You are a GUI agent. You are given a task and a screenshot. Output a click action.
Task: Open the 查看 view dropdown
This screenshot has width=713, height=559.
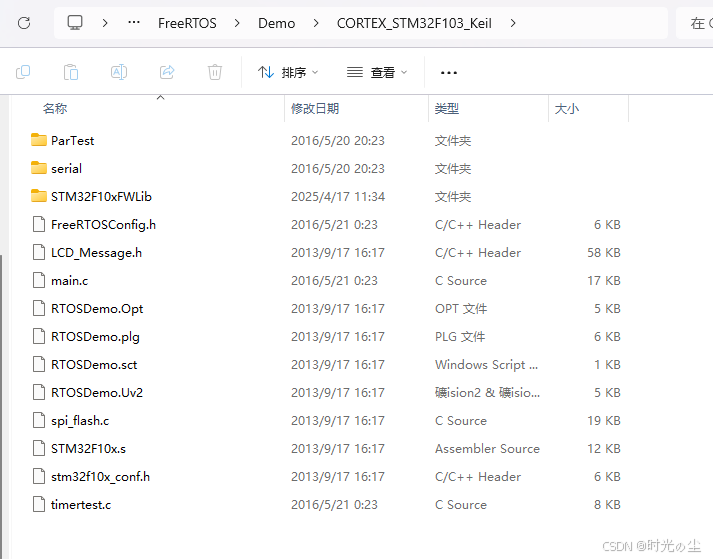tap(377, 72)
